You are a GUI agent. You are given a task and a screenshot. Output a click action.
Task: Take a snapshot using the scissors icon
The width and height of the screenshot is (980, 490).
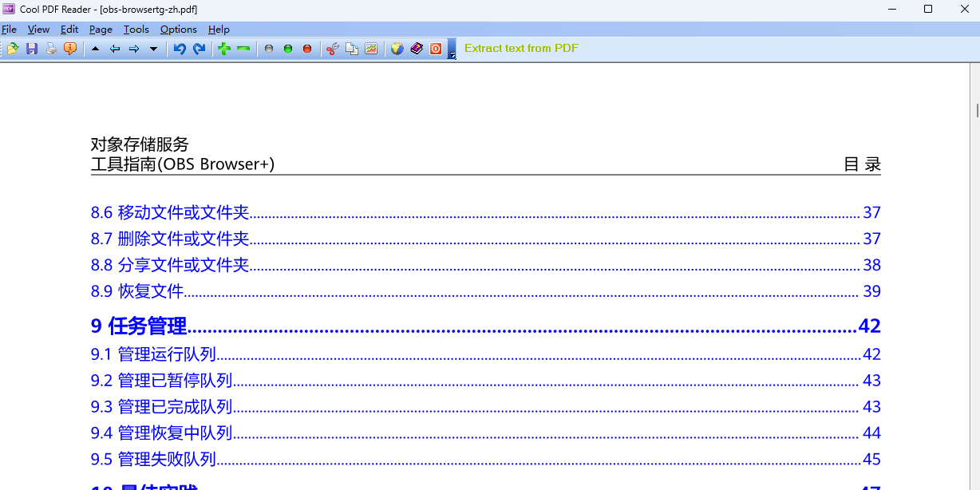[332, 48]
